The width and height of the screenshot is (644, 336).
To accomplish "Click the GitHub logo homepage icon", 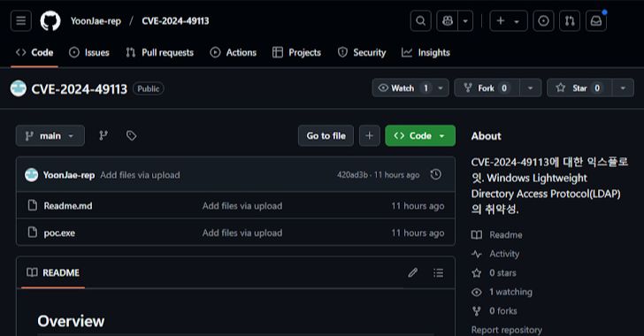I will (50, 21).
